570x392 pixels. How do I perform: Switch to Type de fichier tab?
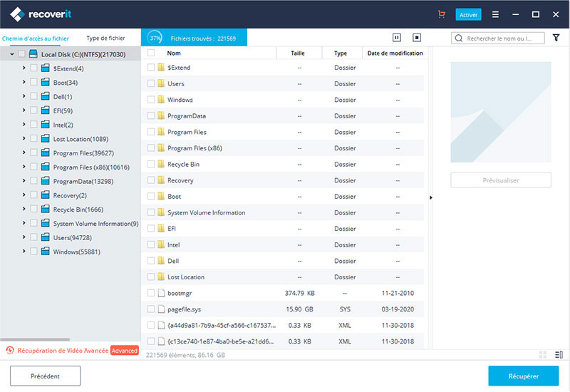105,38
